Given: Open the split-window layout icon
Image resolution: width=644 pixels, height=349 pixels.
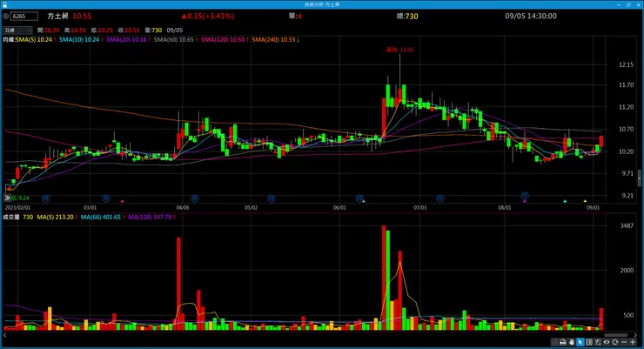Looking at the screenshot, I should (x=589, y=342).
